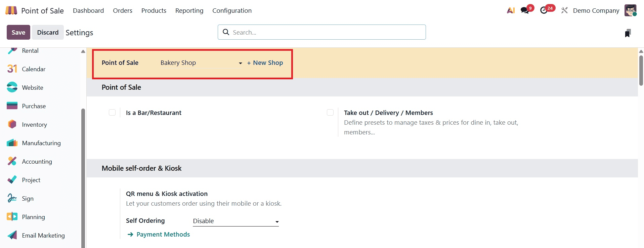Open the Products menu
The width and height of the screenshot is (644, 248).
point(154,10)
